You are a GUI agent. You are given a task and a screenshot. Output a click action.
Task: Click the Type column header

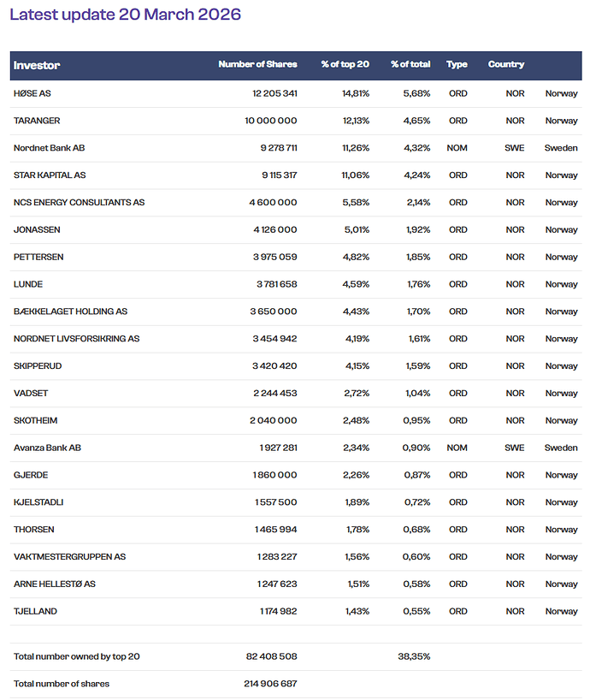pos(457,65)
